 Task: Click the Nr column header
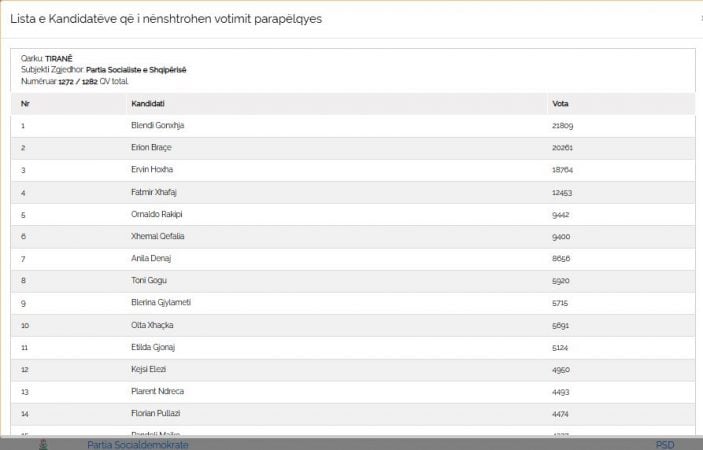[x=25, y=104]
